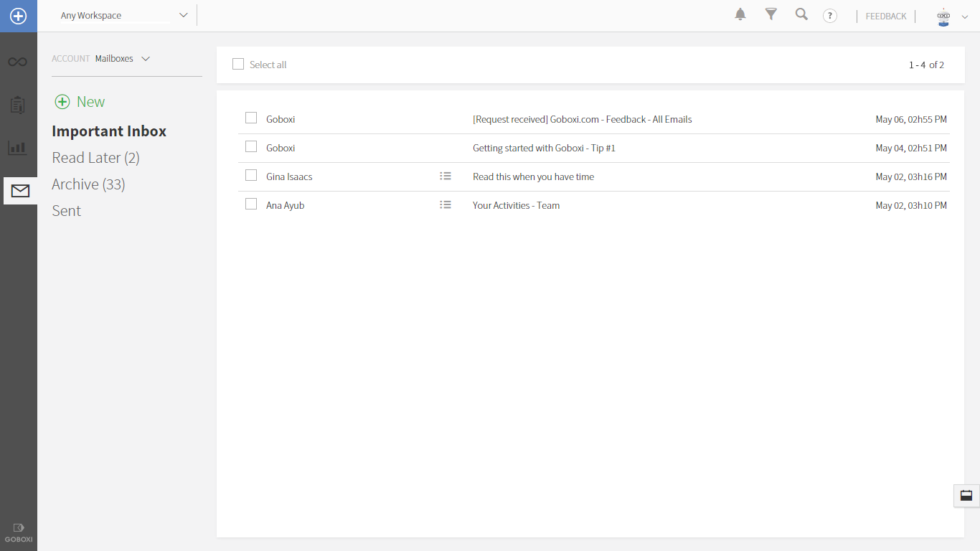Check the Gina Isaacs email checkbox
980x551 pixels.
251,176
